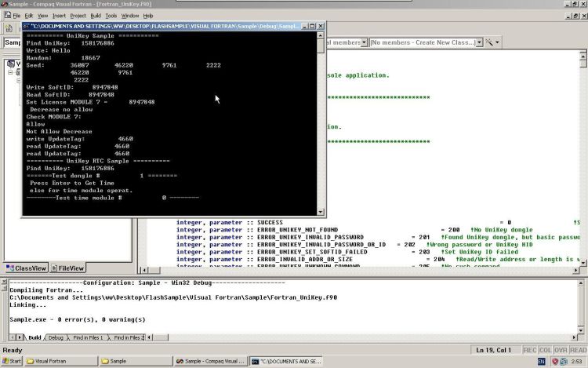The image size is (588, 368).
Task: Click the COL status bar indicator
Action: pos(545,350)
